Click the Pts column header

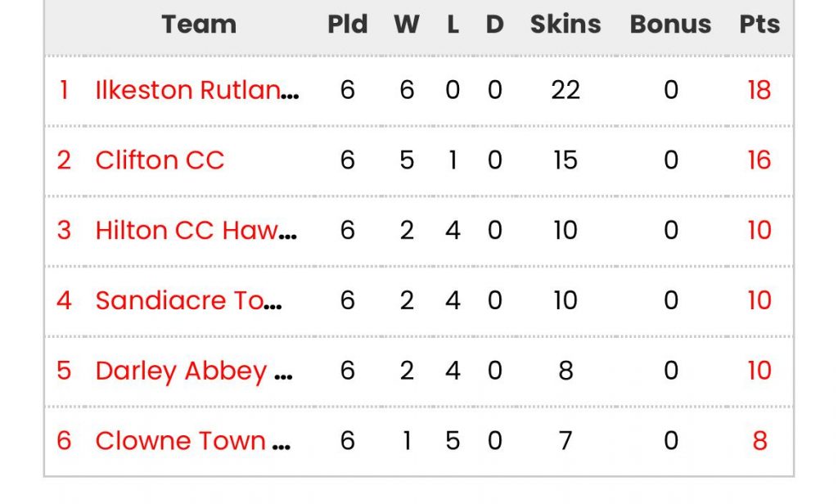[x=759, y=24]
